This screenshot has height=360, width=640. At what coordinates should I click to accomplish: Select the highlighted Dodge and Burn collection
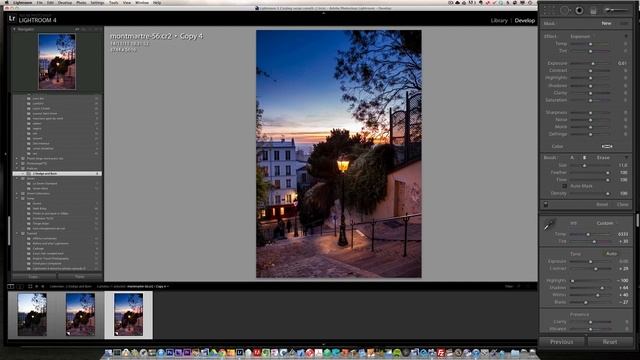coord(58,173)
